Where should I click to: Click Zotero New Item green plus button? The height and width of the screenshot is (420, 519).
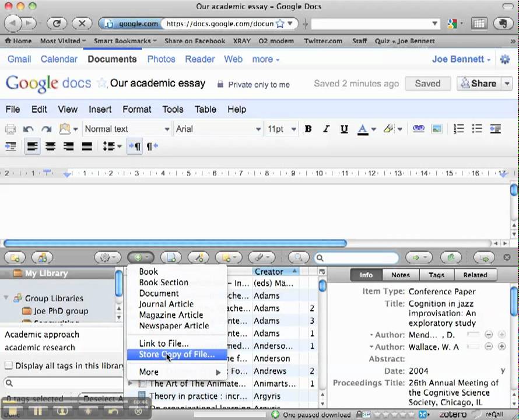pyautogui.click(x=141, y=258)
